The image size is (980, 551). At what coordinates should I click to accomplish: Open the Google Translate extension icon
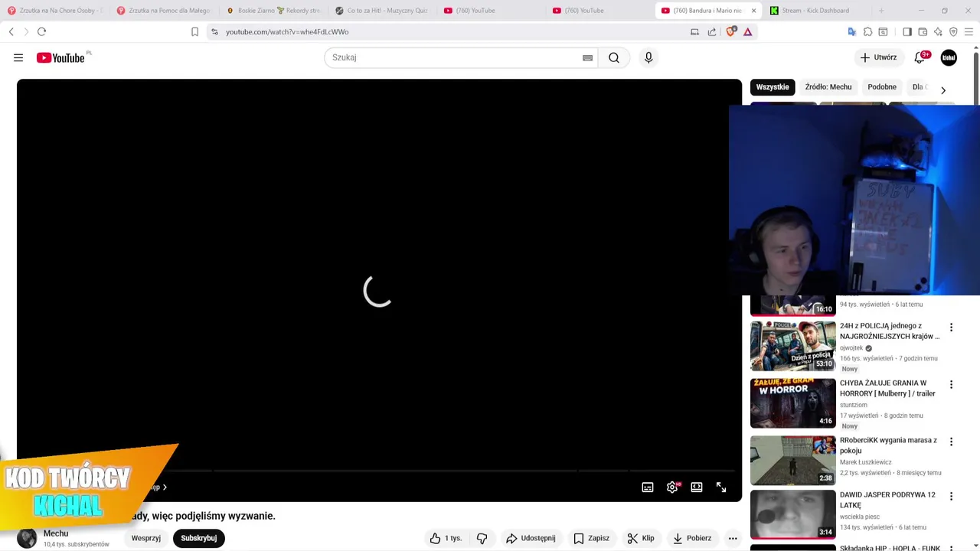point(851,31)
